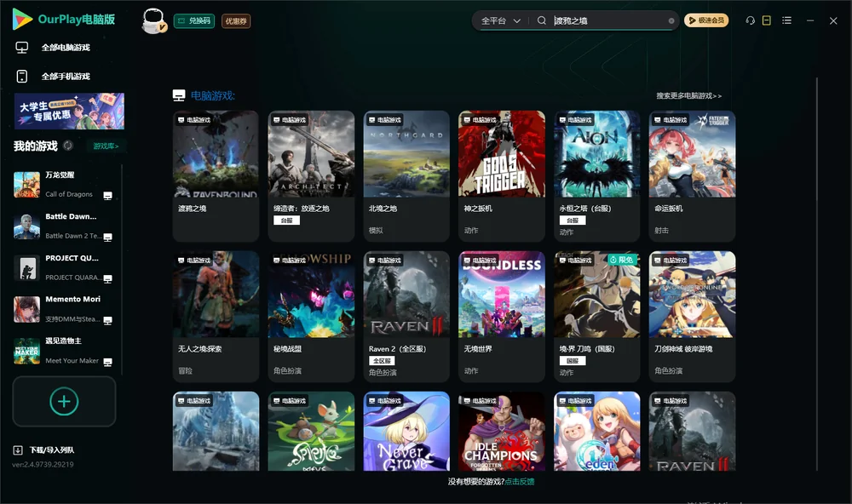
Task: Click PC badge on Battle Dawn row
Action: tap(107, 237)
